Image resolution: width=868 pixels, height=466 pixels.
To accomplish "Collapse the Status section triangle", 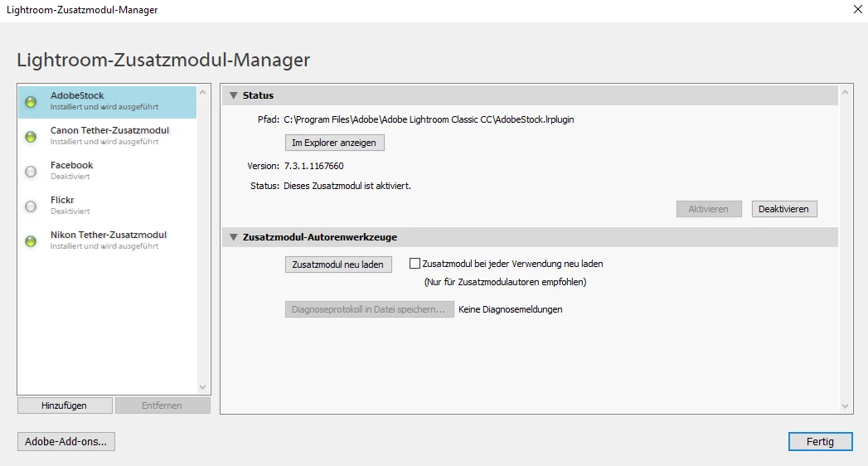I will click(x=234, y=95).
